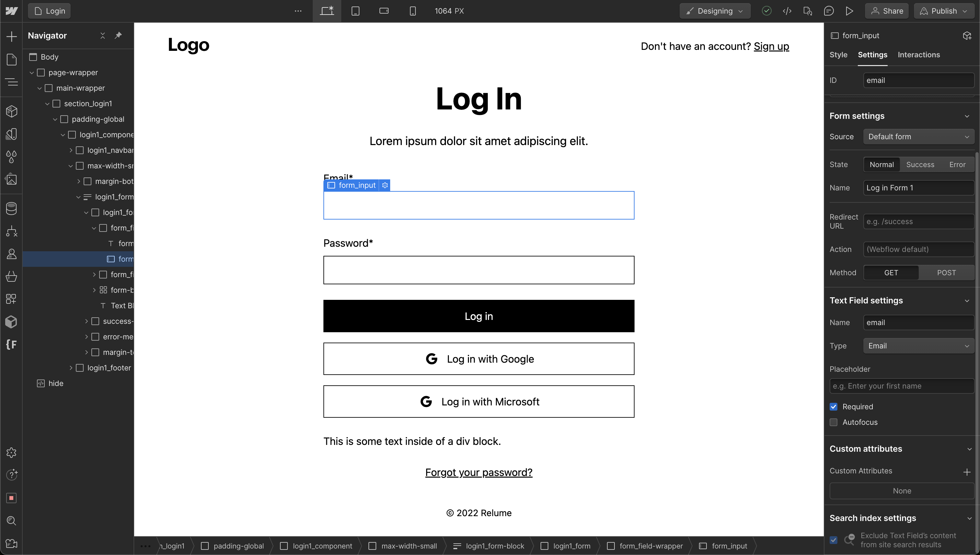
Task: Open the Assets panel icon
Action: point(11,179)
